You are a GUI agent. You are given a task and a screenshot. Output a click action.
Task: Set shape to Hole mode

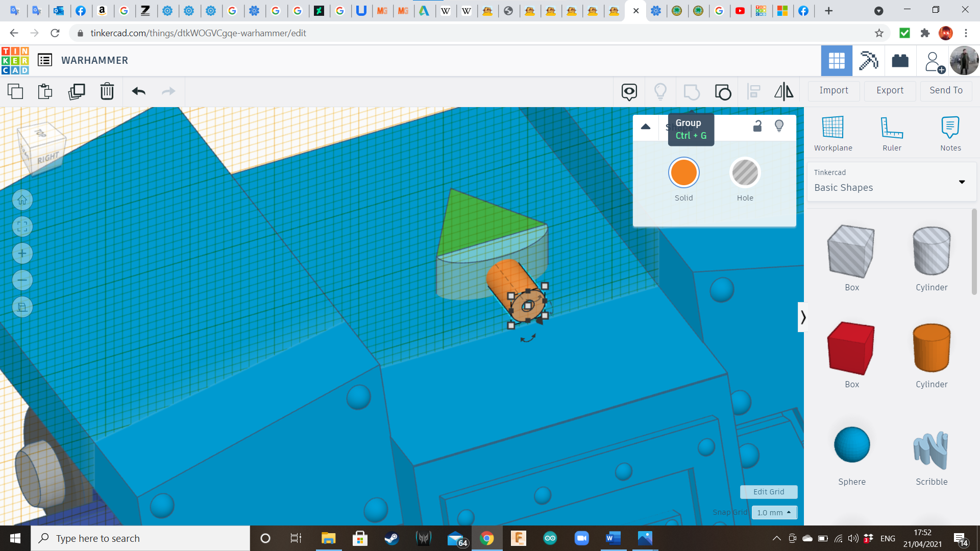point(745,173)
